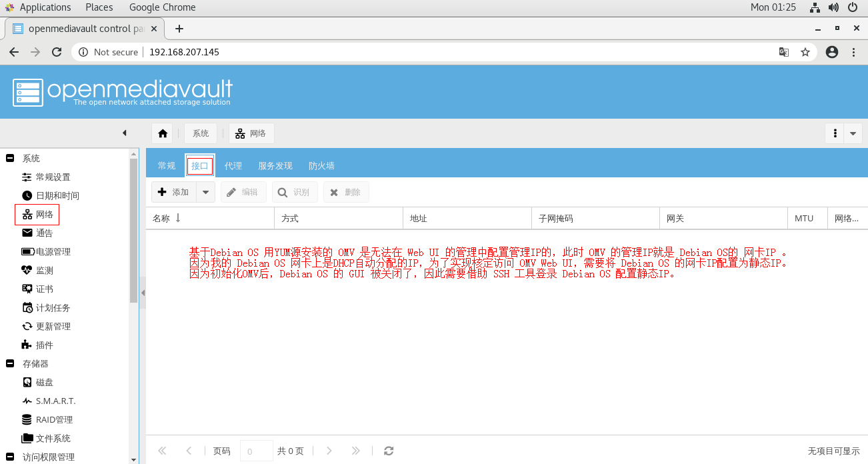The image size is (868, 464).
Task: Click the Edit (编辑) button
Action: click(x=243, y=192)
